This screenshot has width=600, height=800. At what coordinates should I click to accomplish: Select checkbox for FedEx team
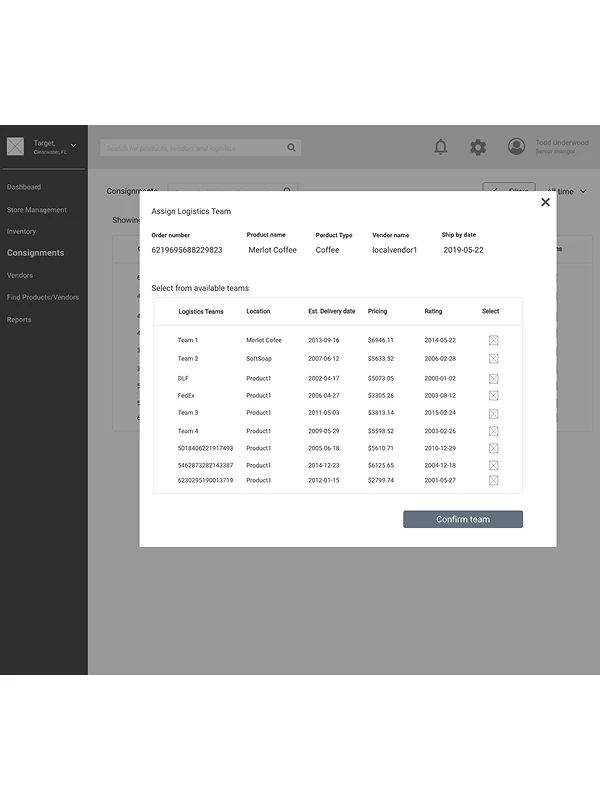493,395
